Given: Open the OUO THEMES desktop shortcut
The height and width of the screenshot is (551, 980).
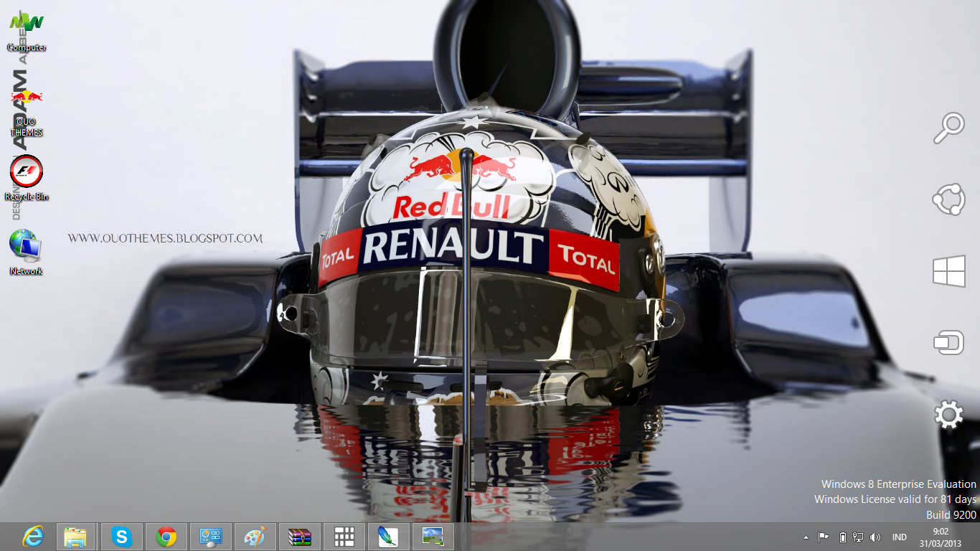Looking at the screenshot, I should (x=27, y=112).
